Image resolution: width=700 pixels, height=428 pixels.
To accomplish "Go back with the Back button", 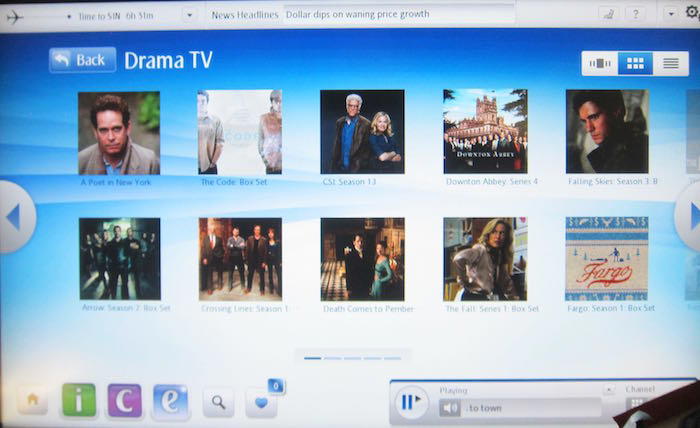I will (83, 60).
